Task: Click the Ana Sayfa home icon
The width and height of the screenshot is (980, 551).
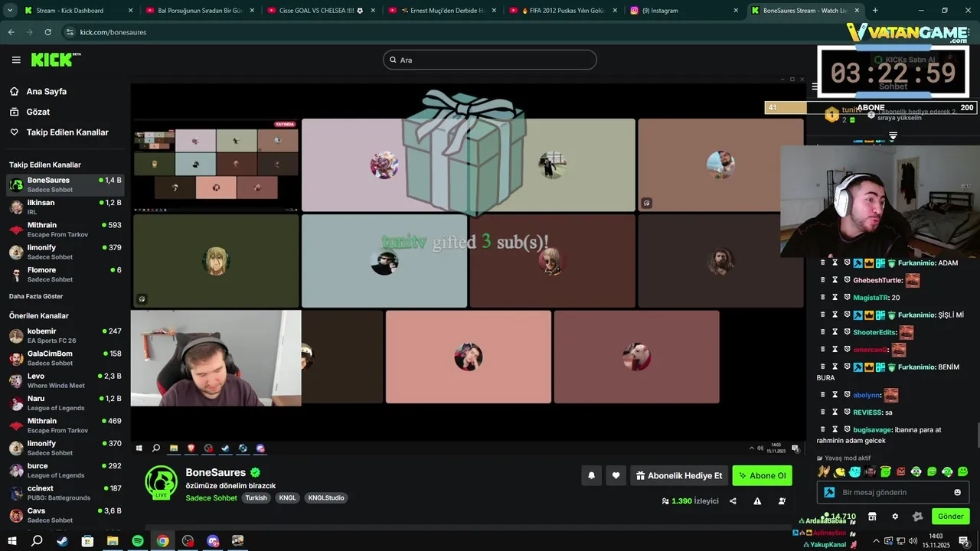Action: click(x=14, y=91)
